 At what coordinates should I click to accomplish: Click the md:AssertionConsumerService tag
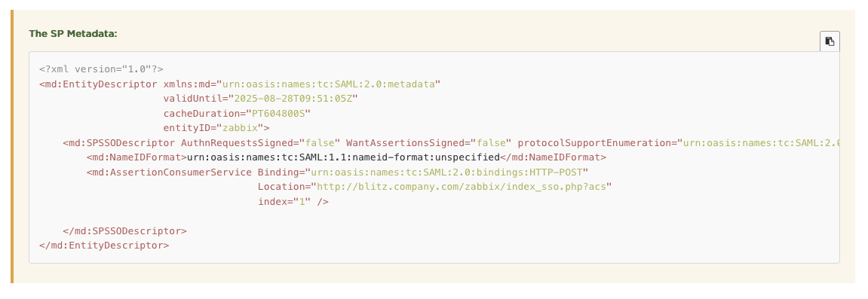(169, 172)
